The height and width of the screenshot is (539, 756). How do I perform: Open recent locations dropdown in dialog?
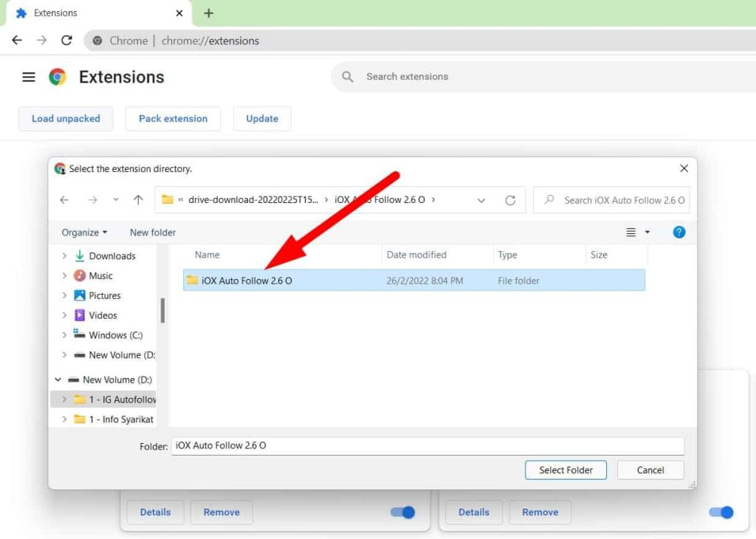tap(116, 199)
